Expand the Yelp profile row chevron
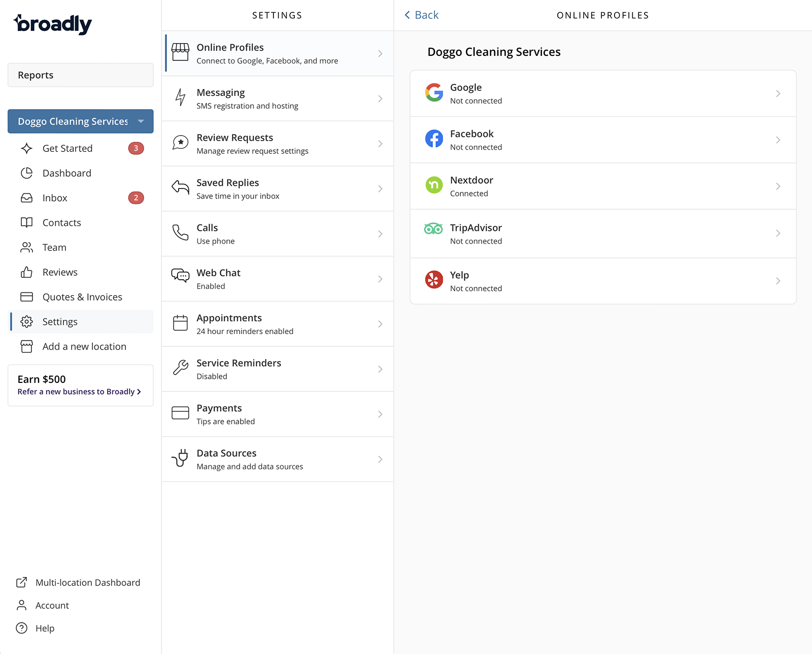812x654 pixels. point(778,281)
